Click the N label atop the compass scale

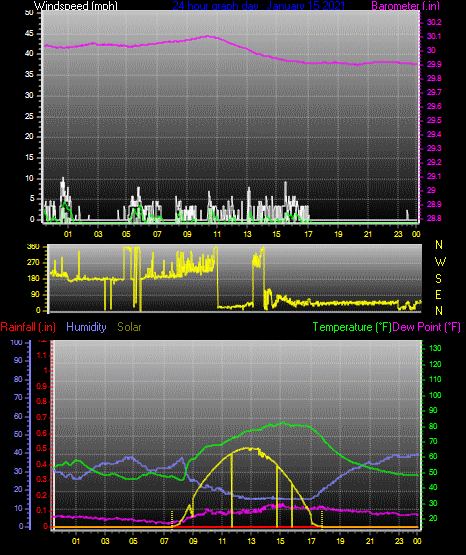tap(439, 245)
